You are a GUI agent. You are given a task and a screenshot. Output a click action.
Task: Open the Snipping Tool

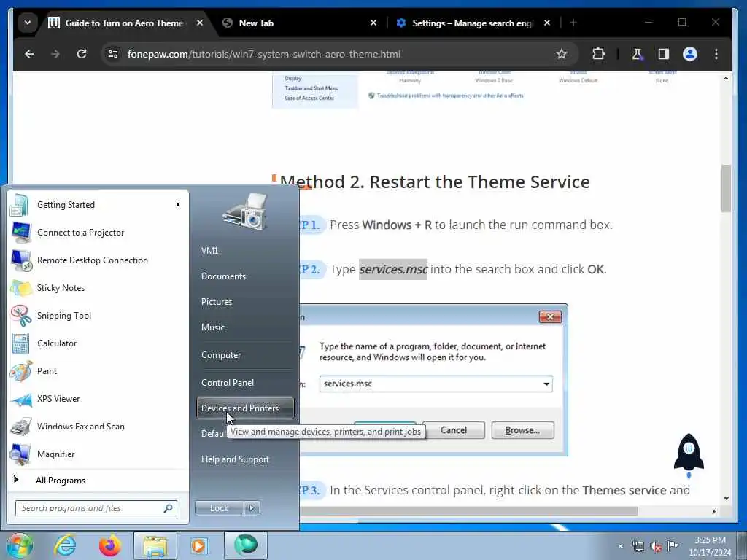click(98, 315)
